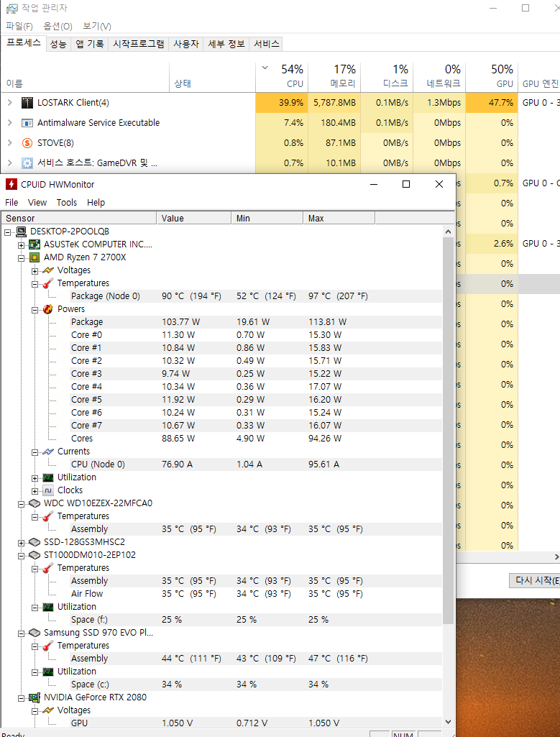This screenshot has width=560, height=737.
Task: Click the ASUSTeK motherboard icon
Action: point(35,244)
